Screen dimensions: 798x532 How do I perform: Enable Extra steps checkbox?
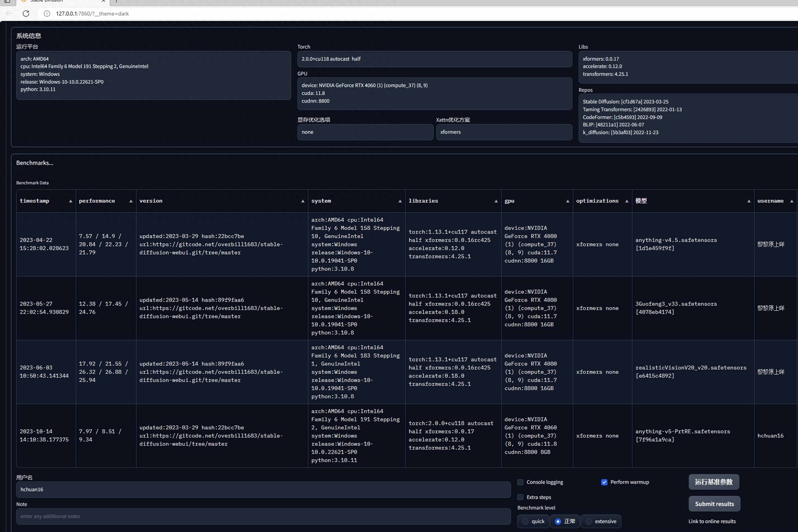(x=520, y=497)
